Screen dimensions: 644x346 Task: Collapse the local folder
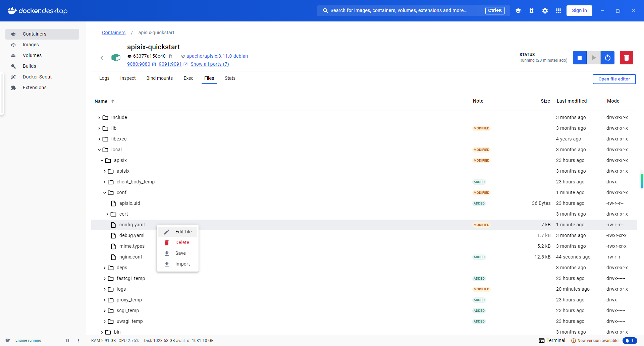(x=99, y=150)
